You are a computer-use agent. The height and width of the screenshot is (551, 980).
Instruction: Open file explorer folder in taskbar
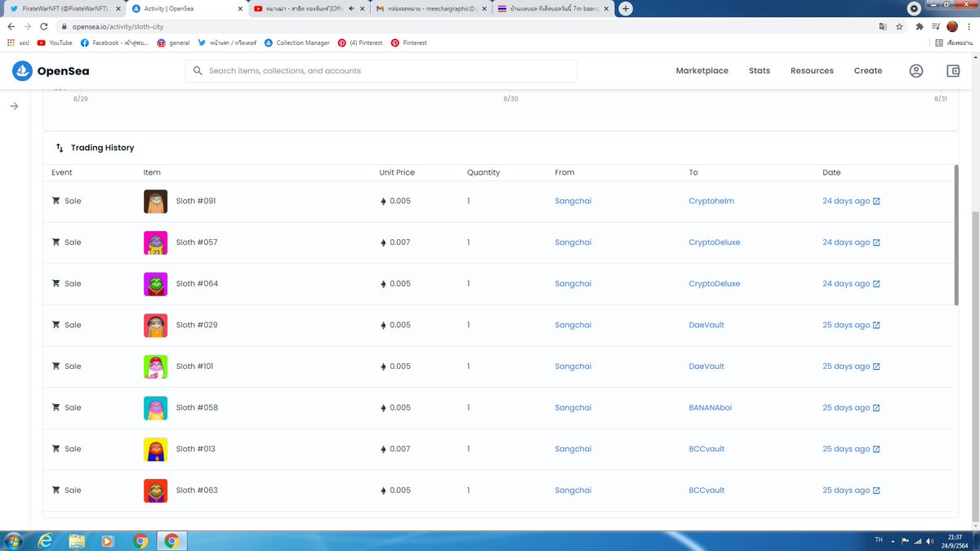click(x=78, y=540)
